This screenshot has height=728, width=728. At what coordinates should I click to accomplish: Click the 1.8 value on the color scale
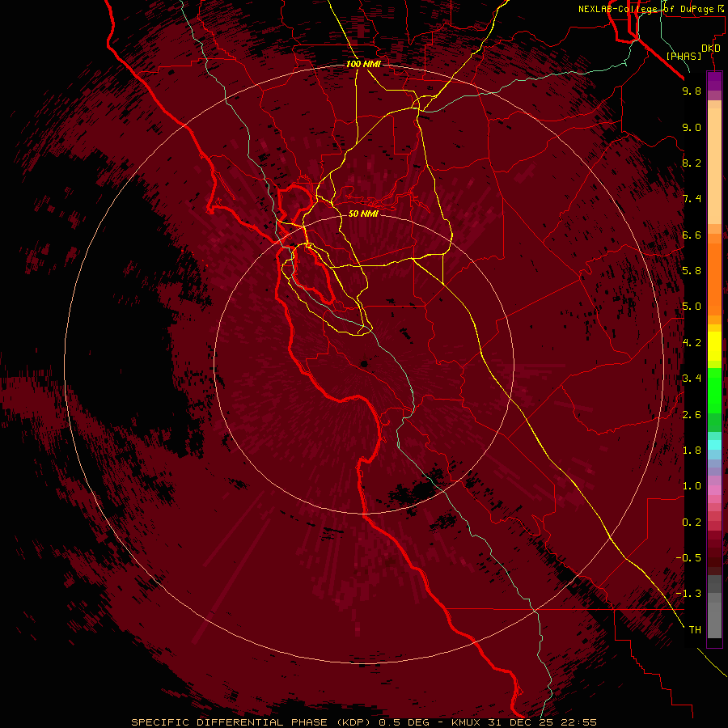(692, 451)
